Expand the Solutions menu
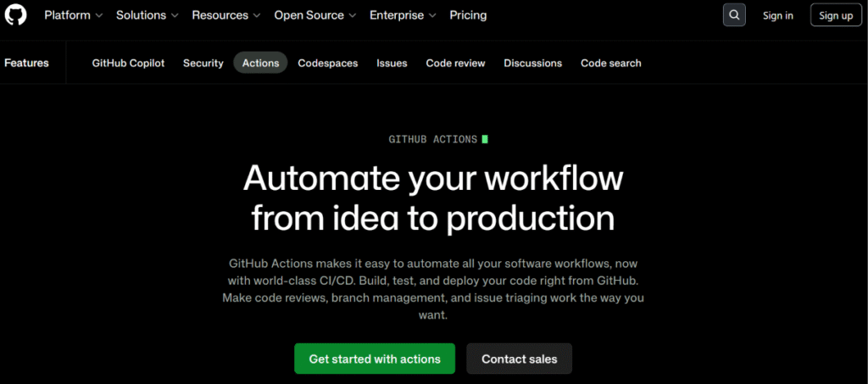This screenshot has width=868, height=384. click(x=147, y=15)
